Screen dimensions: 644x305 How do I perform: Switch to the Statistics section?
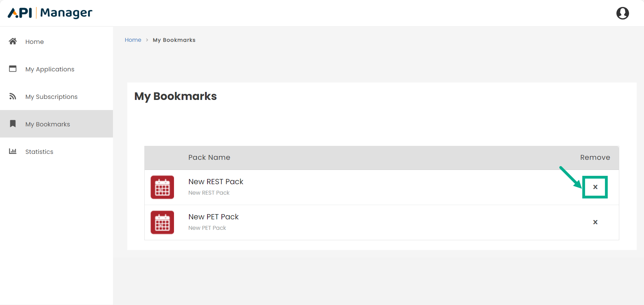click(x=39, y=151)
